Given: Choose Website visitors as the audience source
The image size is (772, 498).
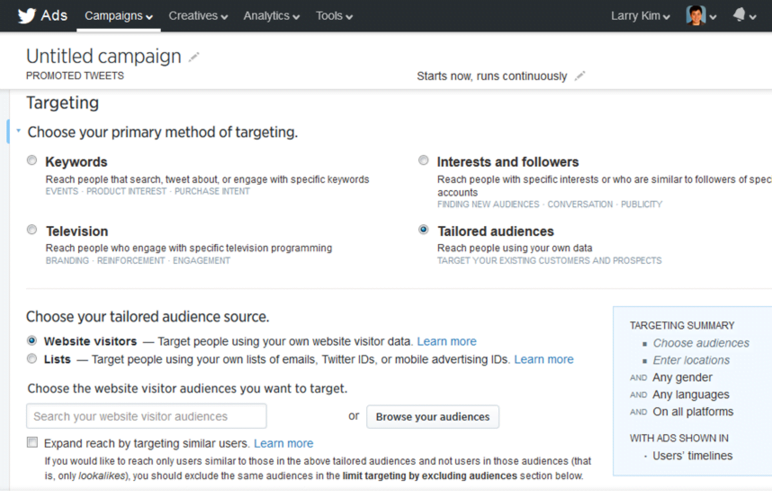Looking at the screenshot, I should 32,340.
